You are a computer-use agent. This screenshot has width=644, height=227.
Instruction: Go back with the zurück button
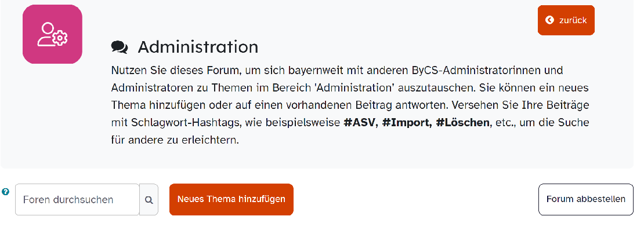(566, 20)
